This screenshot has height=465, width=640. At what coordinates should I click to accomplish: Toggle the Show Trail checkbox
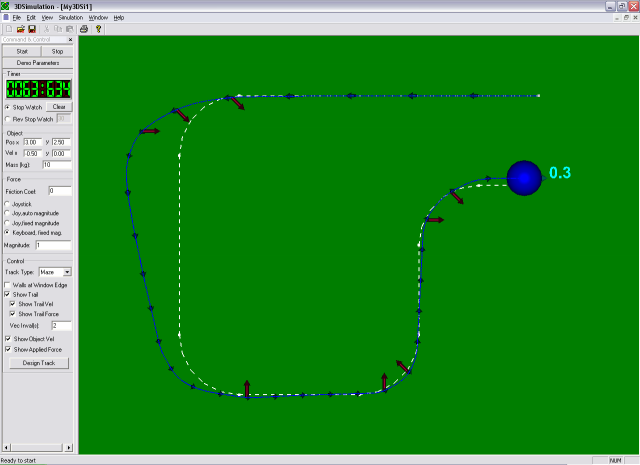7,294
